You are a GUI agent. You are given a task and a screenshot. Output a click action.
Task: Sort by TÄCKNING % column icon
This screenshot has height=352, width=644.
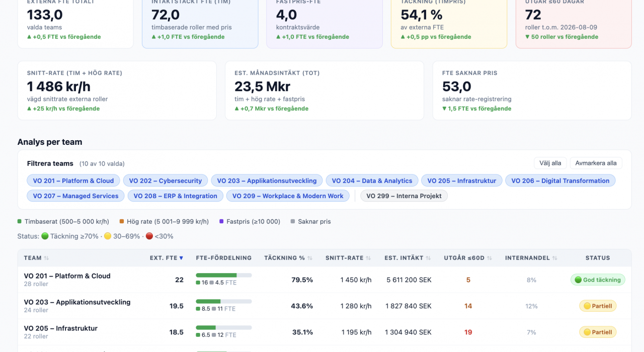pyautogui.click(x=310, y=258)
